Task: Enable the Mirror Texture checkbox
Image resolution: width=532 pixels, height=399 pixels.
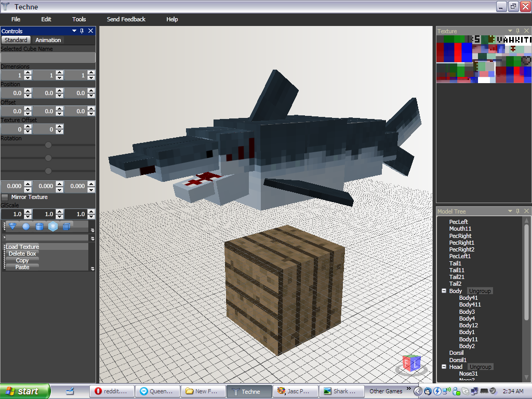Action: point(4,196)
